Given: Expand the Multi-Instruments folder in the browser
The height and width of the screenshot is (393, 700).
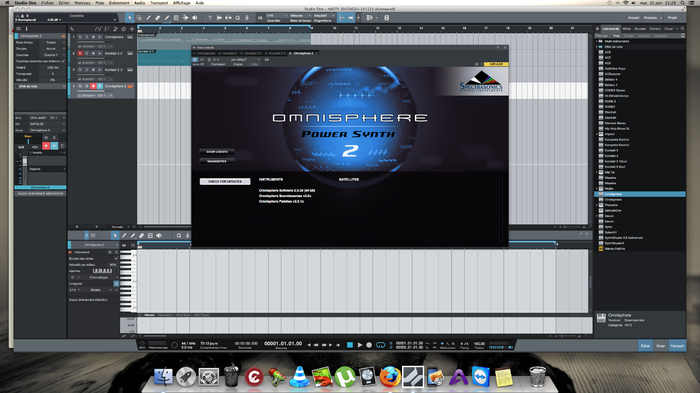Looking at the screenshot, I should pos(597,41).
